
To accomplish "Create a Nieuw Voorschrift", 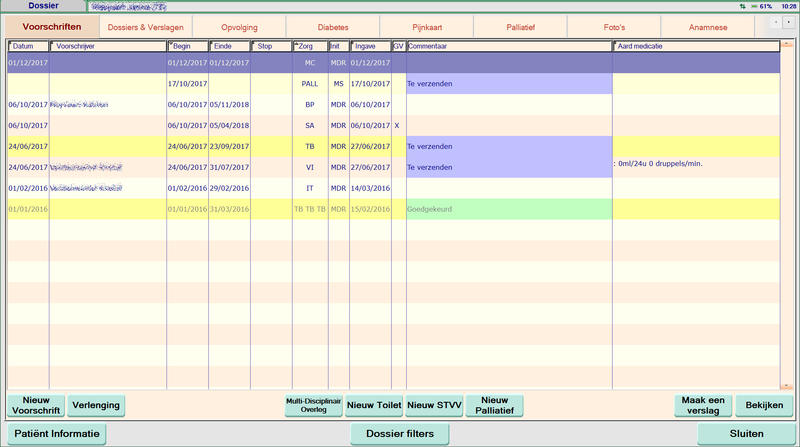I will (36, 405).
